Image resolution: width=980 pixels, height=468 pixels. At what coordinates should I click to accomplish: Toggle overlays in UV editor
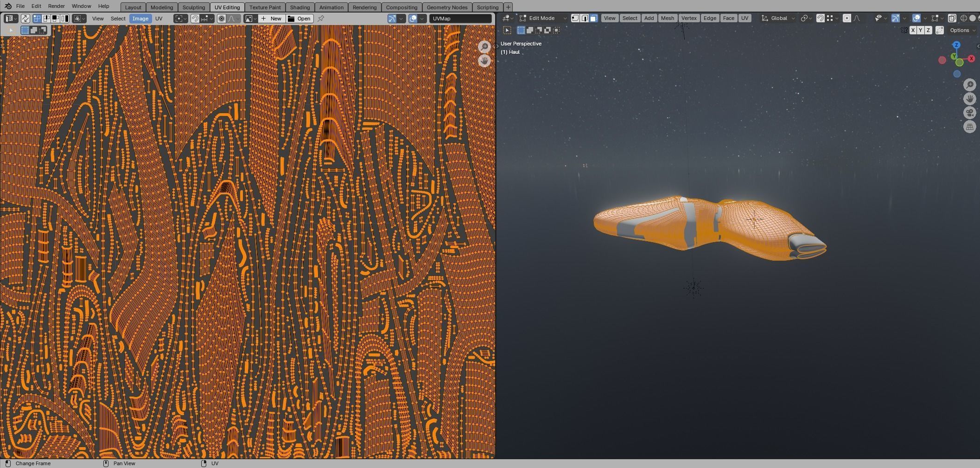(413, 19)
